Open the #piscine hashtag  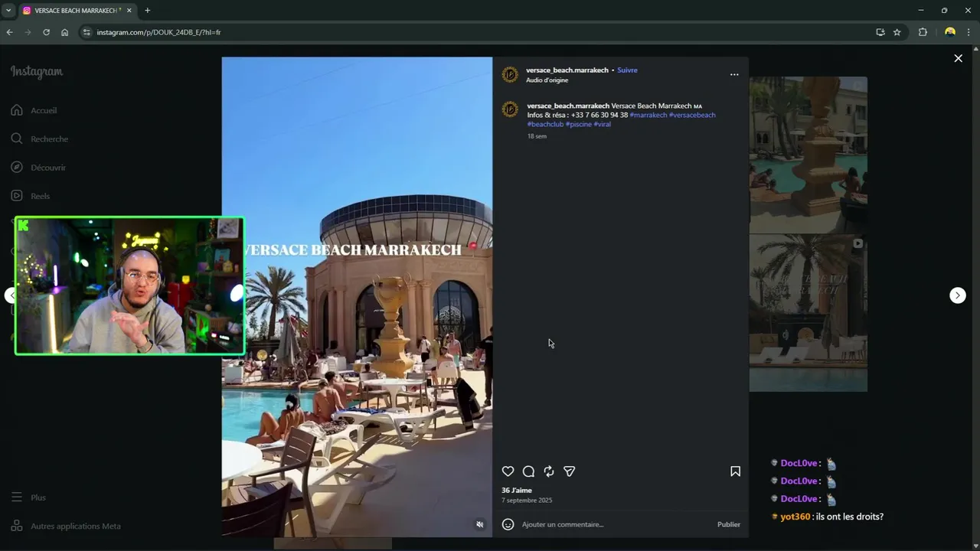[x=579, y=124]
